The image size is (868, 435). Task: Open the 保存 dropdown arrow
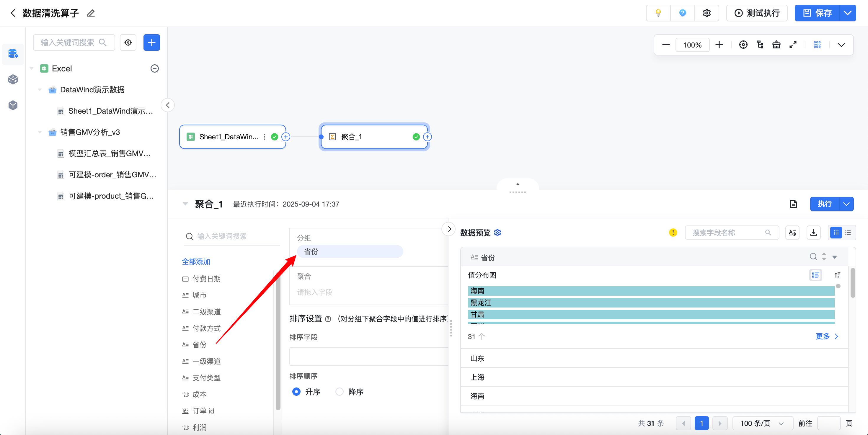(847, 13)
